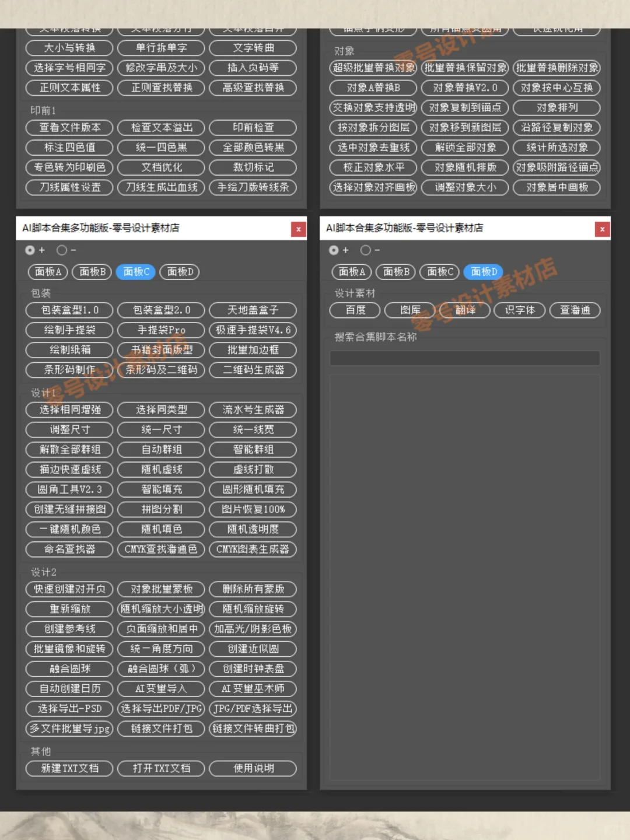Click 删除所有蒙版 button
The width and height of the screenshot is (630, 840).
253,589
